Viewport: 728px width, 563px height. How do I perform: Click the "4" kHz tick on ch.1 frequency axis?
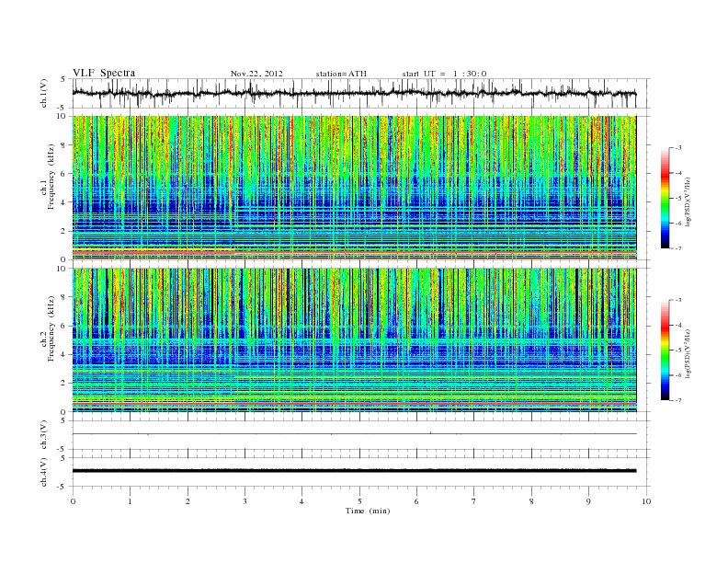click(x=64, y=202)
